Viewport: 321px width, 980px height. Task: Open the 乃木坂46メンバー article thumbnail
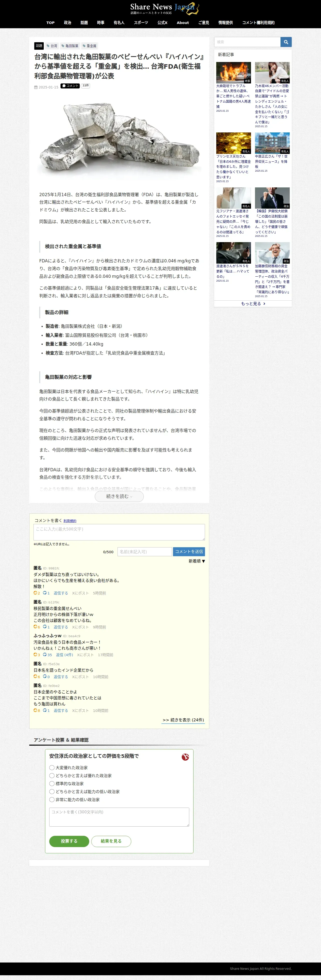(272, 73)
